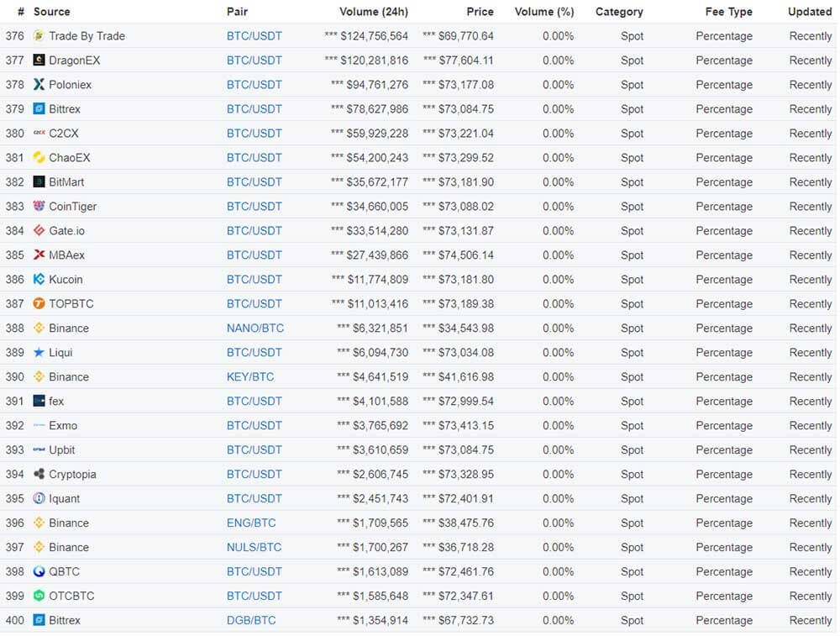Viewport: 840px width, 636px height.
Task: Sort by the Updated column header
Action: [810, 12]
